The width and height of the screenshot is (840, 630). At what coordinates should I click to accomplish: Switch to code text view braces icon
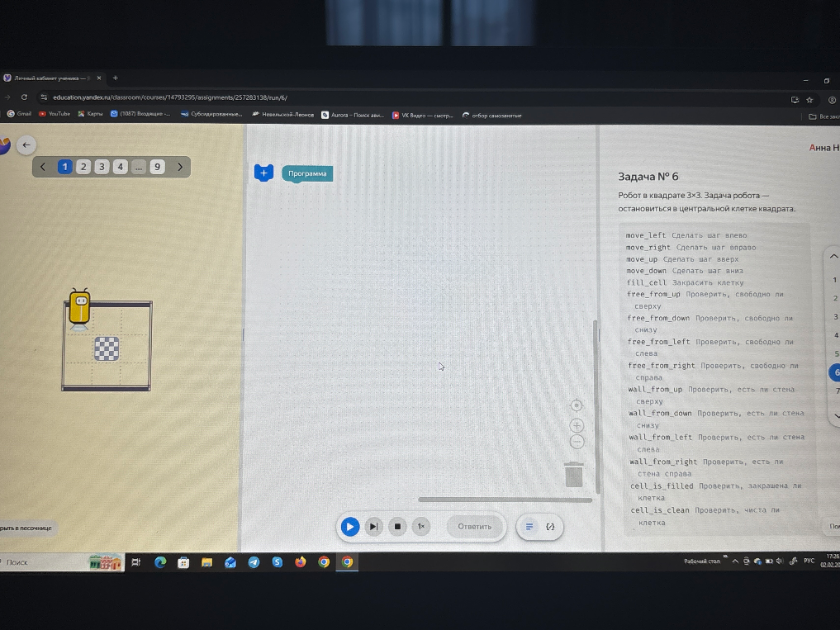coord(550,527)
